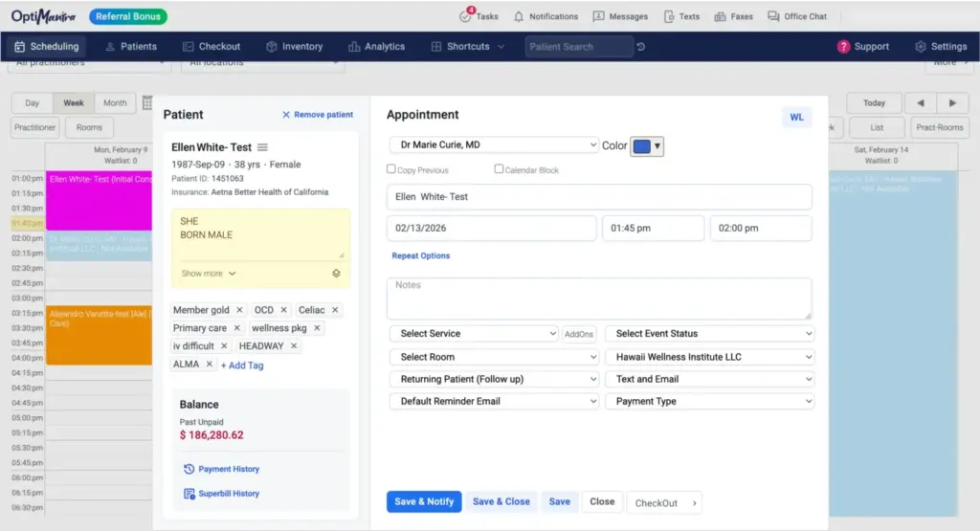980x531 pixels.
Task: Go to previous week arrow
Action: pyautogui.click(x=920, y=103)
